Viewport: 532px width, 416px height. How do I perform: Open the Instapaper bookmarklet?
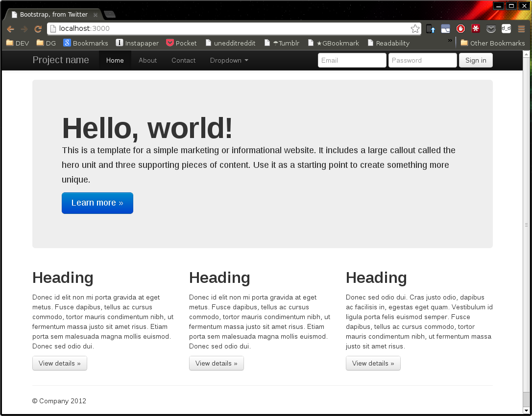coord(137,43)
